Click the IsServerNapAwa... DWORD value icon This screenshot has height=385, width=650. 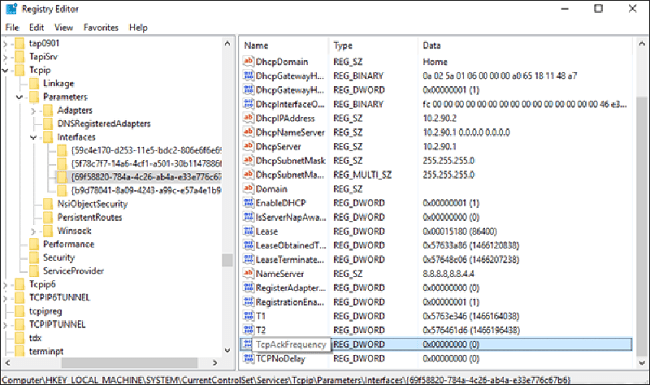[x=248, y=217]
